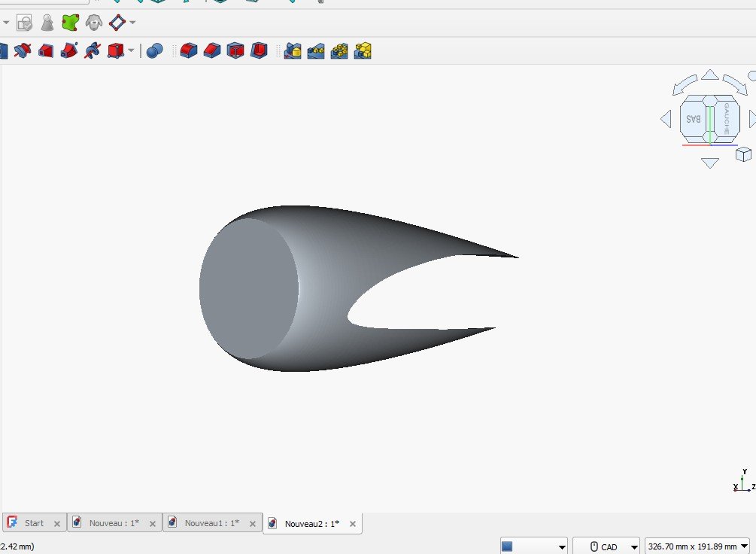Select the Chamfer tool

coord(212,50)
